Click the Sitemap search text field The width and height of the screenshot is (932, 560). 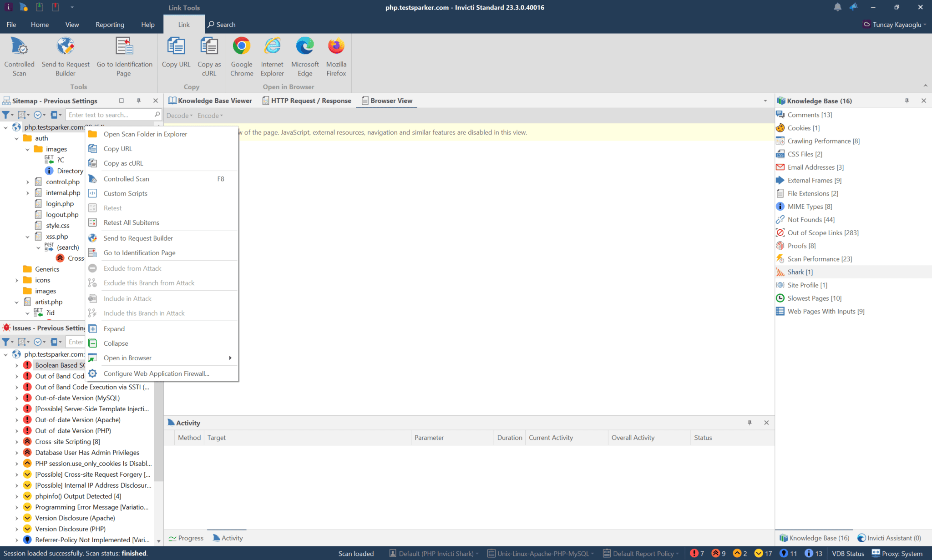point(109,115)
